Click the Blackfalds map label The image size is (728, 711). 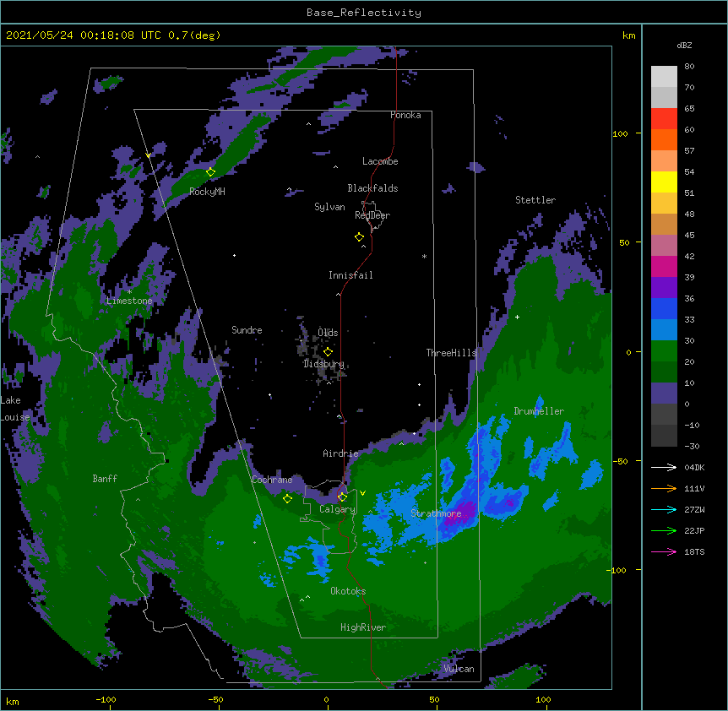pyautogui.click(x=372, y=188)
